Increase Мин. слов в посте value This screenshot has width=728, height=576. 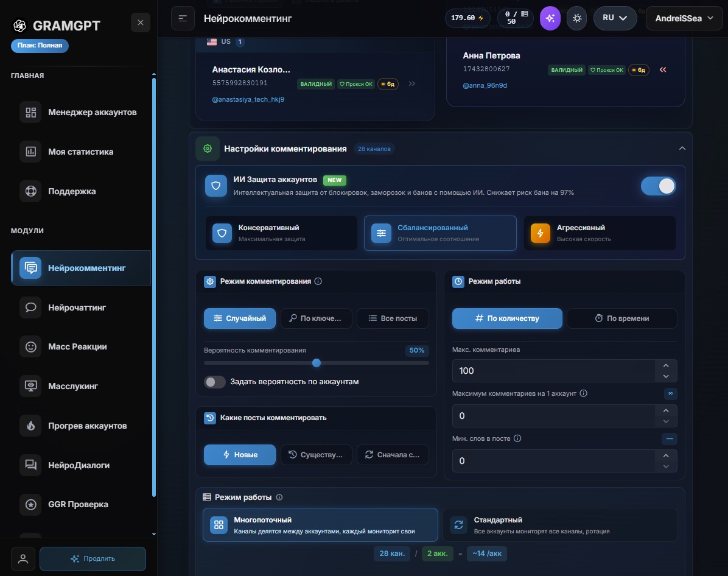(667, 455)
